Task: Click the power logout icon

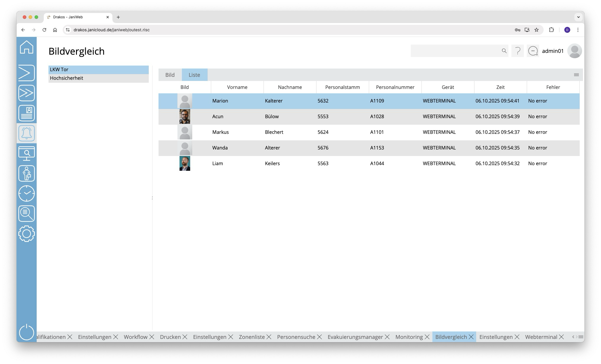Action: click(27, 332)
